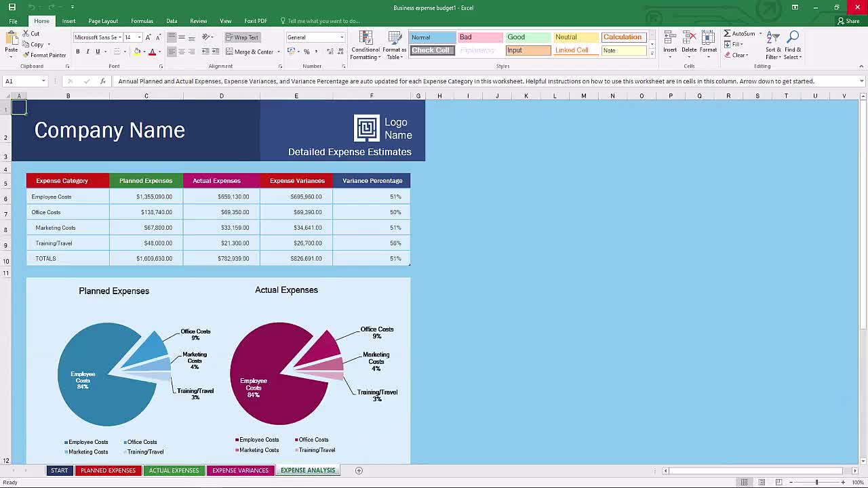
Task: Toggle bold formatting
Action: pos(77,52)
